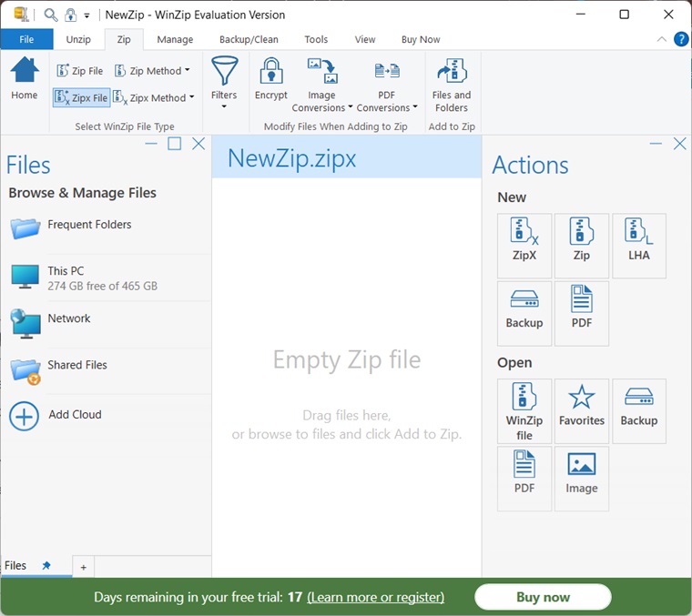Click the WinZip app icon in title bar
Image resolution: width=692 pixels, height=616 pixels.
[21, 15]
